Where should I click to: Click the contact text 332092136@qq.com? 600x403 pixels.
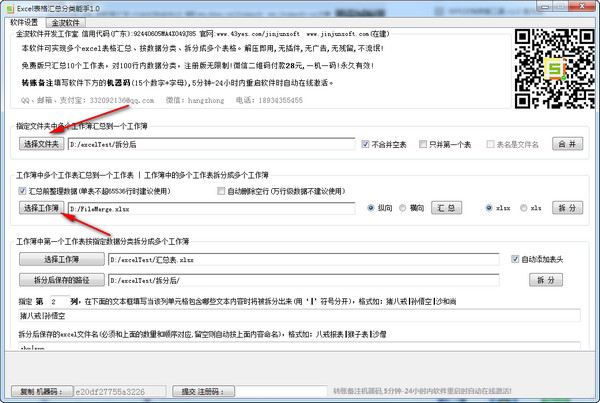122,100
